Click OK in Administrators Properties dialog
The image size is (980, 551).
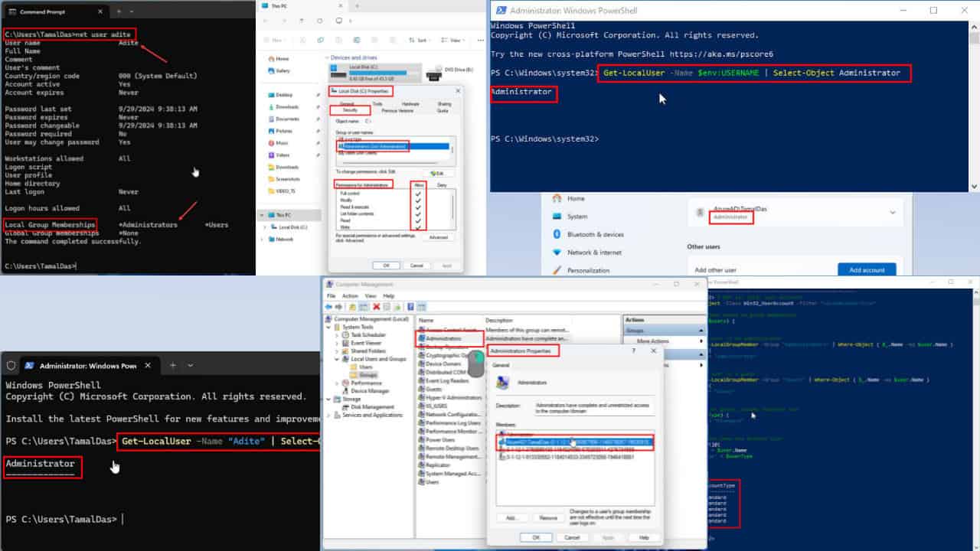[535, 537]
